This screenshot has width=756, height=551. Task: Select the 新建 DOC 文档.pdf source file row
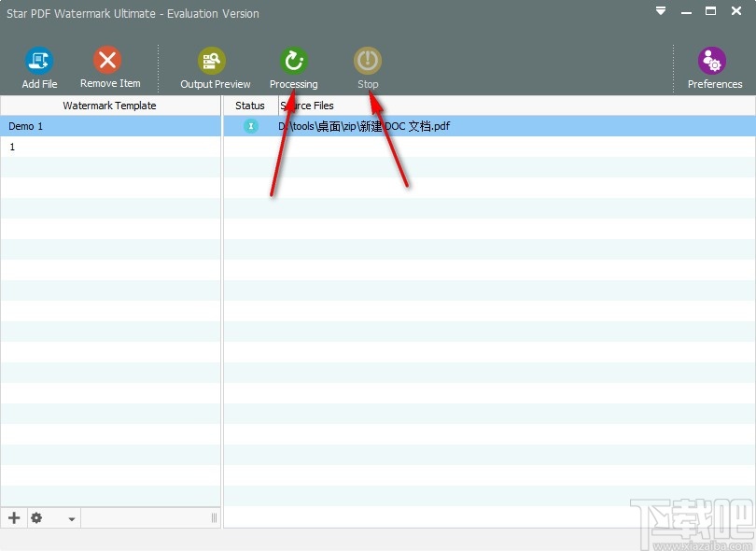[489, 126]
